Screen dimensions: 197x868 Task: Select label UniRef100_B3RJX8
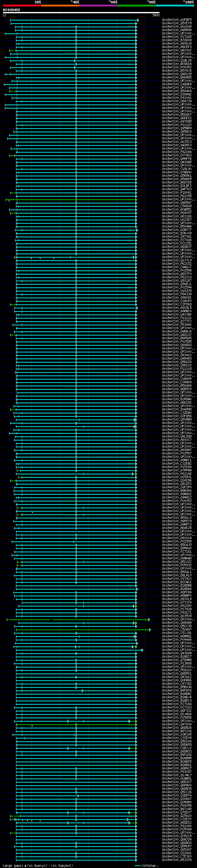(177, 233)
